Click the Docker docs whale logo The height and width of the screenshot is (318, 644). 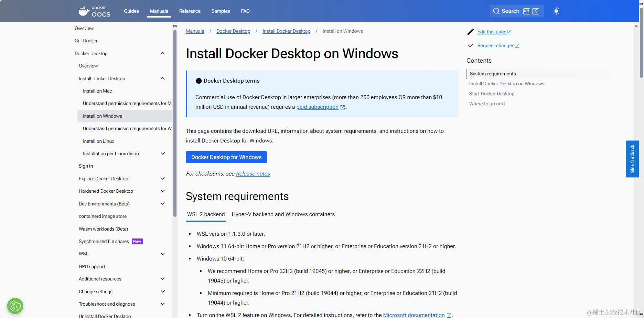[x=94, y=11]
